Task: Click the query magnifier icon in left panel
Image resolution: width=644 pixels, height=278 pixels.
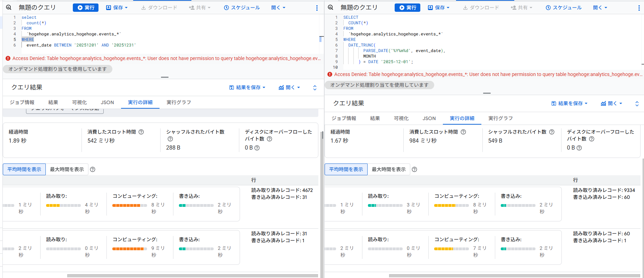Action: click(9, 7)
